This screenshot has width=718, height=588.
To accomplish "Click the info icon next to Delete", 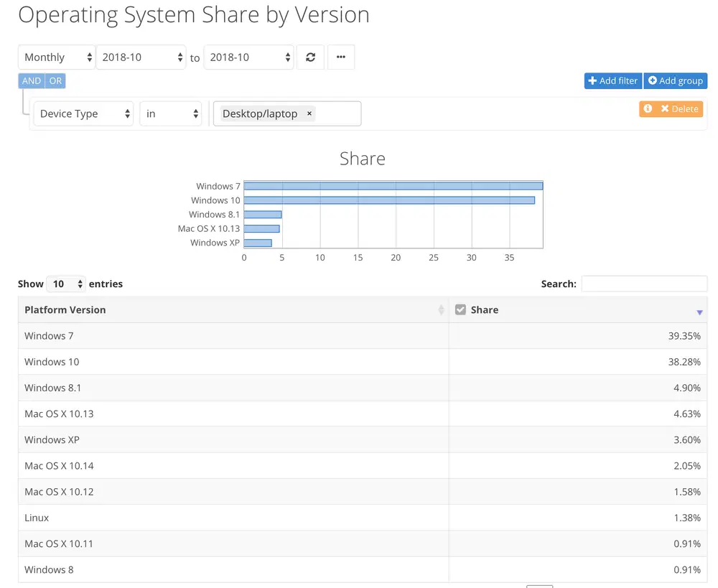I will tap(646, 108).
